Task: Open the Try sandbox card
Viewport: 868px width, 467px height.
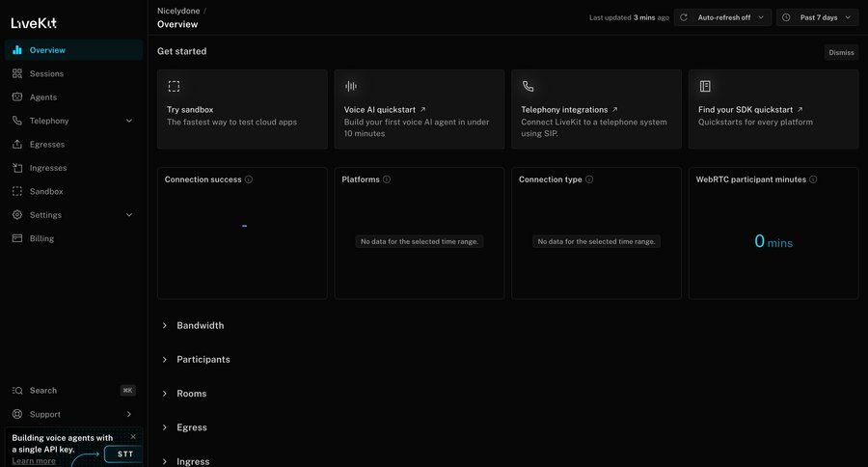Action: [x=242, y=109]
